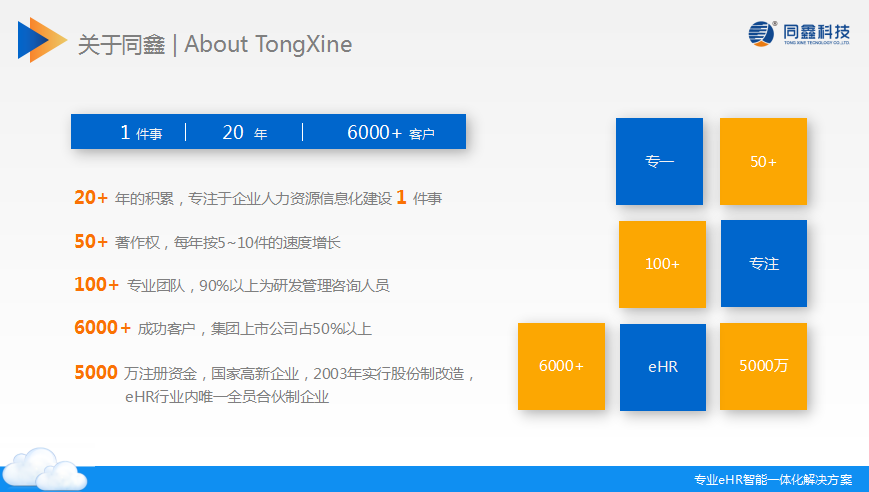
Task: Click '1 件事' in the blue banner
Action: tap(141, 133)
